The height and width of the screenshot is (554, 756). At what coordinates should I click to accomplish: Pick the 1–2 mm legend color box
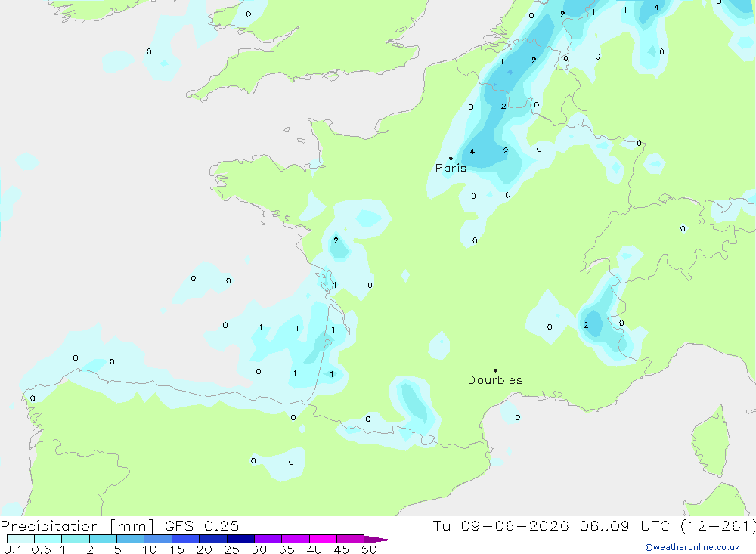76,539
